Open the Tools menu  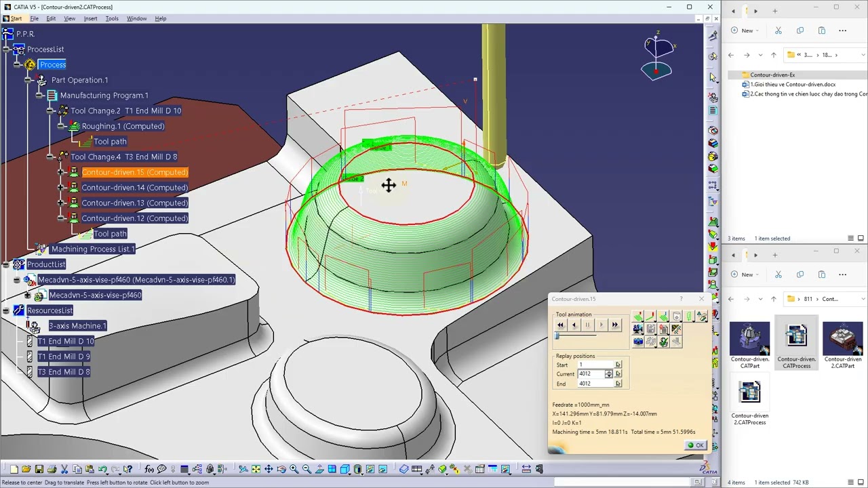(112, 18)
